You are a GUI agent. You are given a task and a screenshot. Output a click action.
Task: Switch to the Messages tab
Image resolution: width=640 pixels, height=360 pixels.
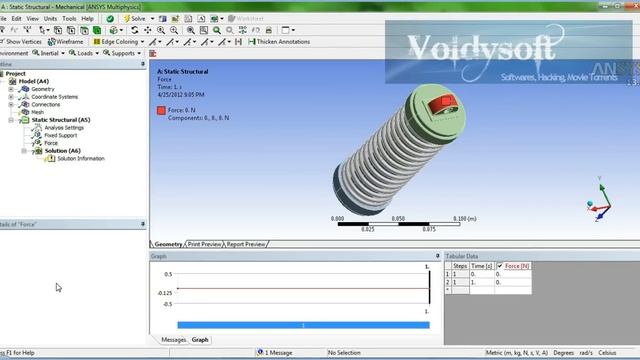click(x=173, y=340)
